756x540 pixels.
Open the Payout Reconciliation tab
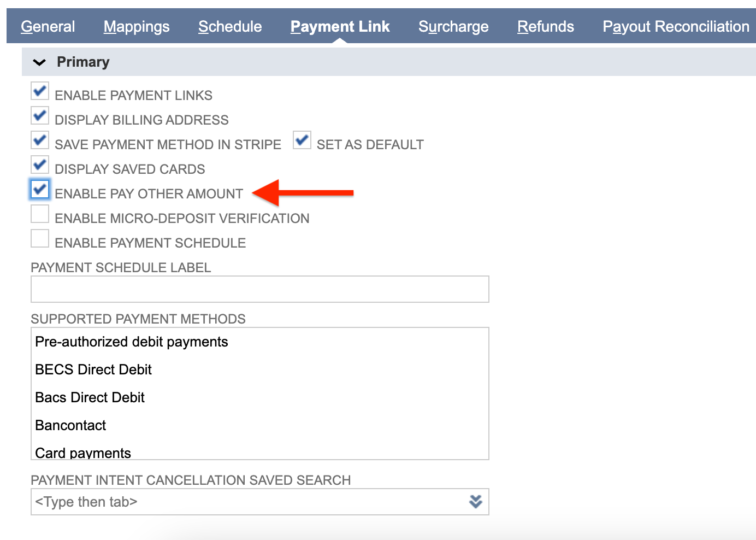tap(675, 26)
